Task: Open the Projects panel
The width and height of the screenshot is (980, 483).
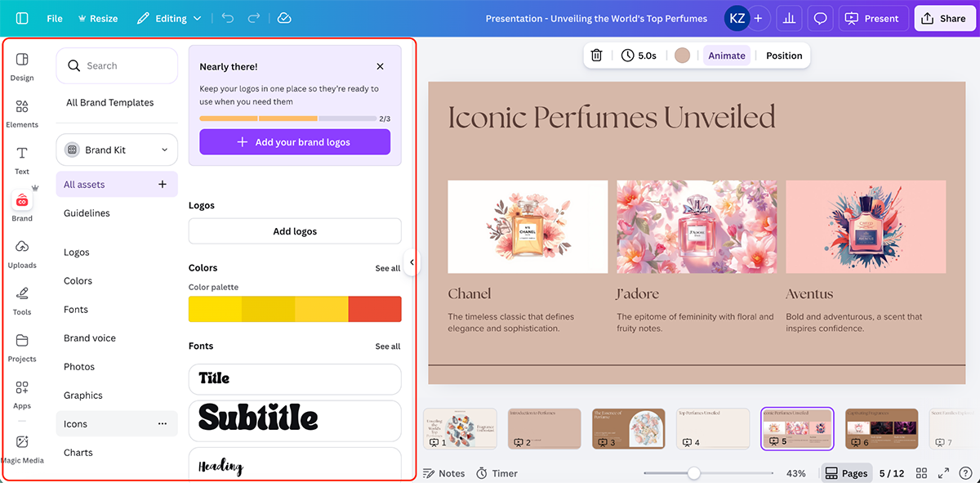Action: tap(22, 345)
